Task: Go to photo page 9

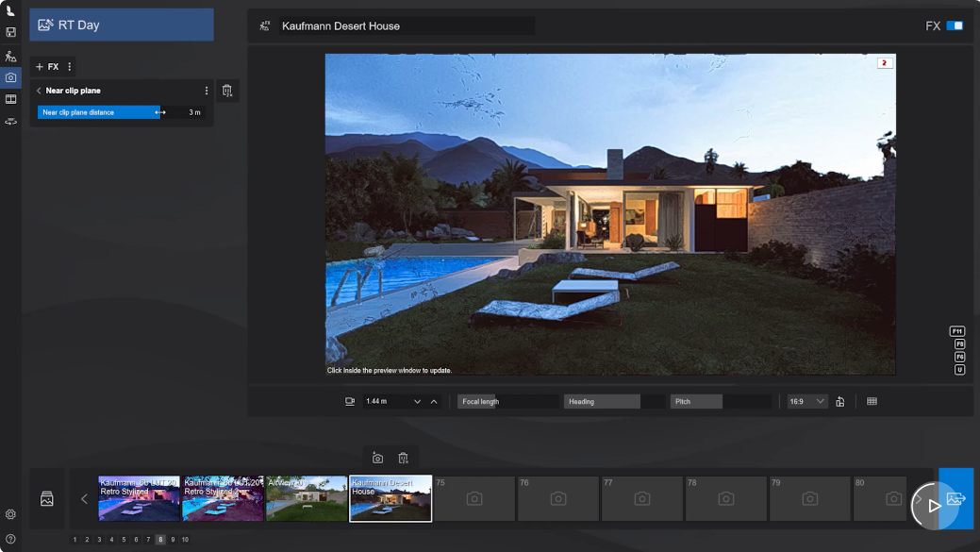Action: coord(173,540)
